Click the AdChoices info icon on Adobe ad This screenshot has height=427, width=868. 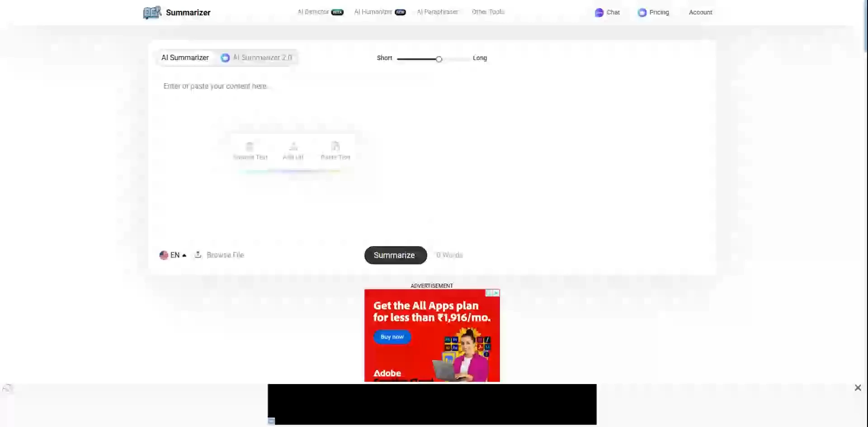[489, 293]
